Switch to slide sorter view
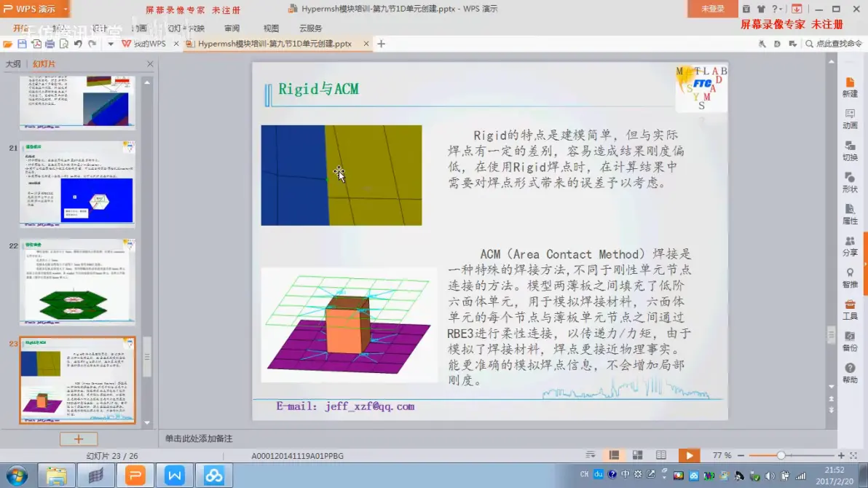This screenshot has height=488, width=868. coord(638,455)
